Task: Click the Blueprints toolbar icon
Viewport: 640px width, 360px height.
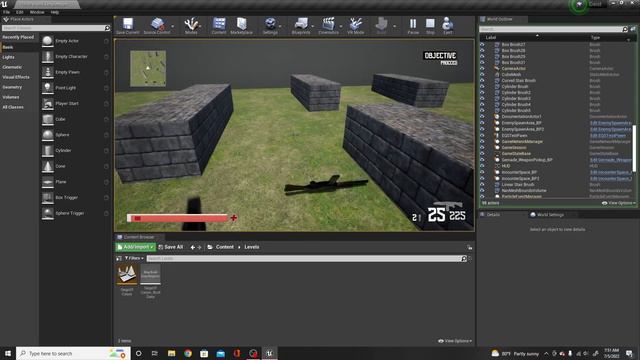Action: 301,24
